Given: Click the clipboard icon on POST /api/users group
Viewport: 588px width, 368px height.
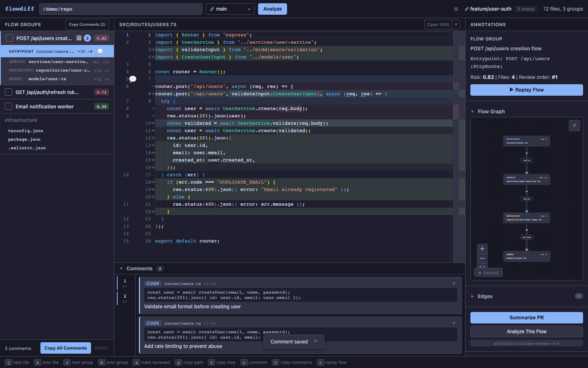Looking at the screenshot, I should click(x=79, y=38).
